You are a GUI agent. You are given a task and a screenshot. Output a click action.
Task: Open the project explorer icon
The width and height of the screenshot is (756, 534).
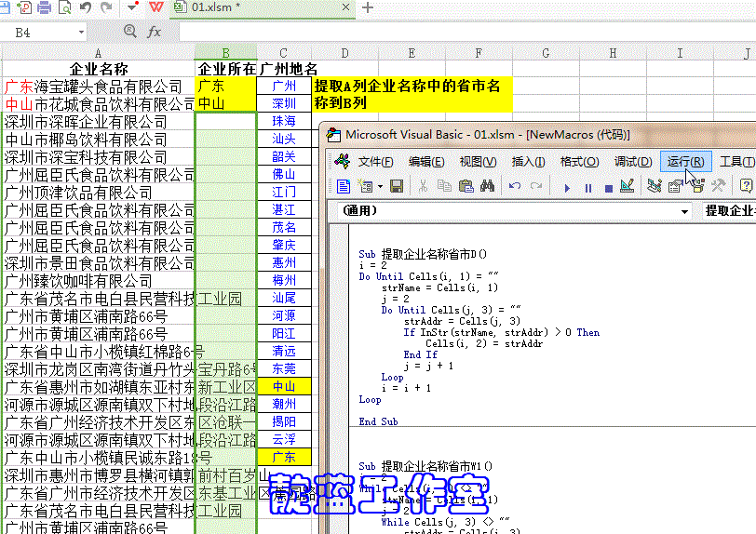pyautogui.click(x=655, y=186)
